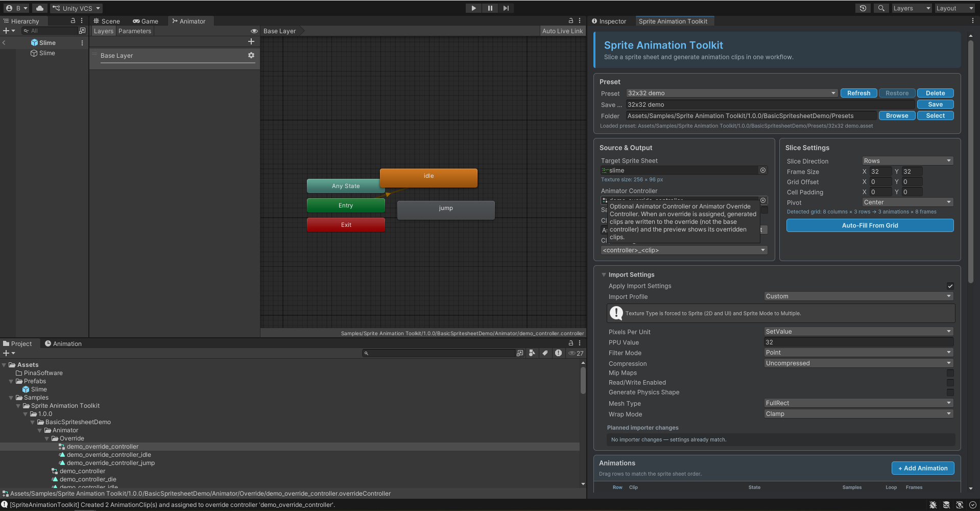Add a new animator layer with plus icon

pos(251,41)
